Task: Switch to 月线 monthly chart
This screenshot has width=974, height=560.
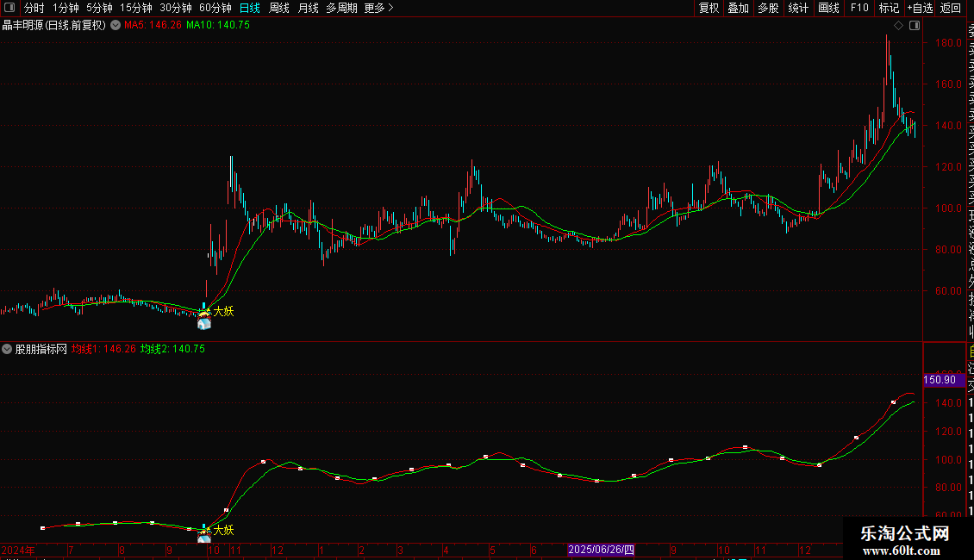Action: (x=308, y=8)
